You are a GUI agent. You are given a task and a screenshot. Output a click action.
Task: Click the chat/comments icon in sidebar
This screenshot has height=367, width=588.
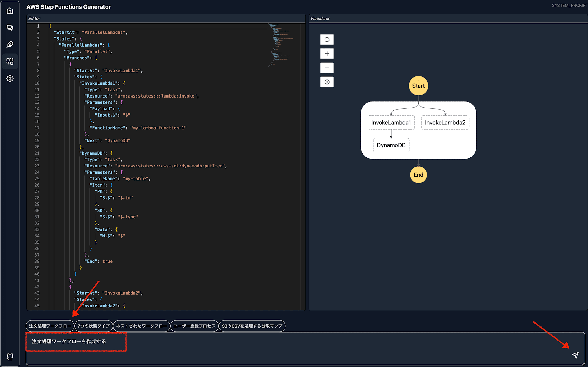tap(11, 28)
